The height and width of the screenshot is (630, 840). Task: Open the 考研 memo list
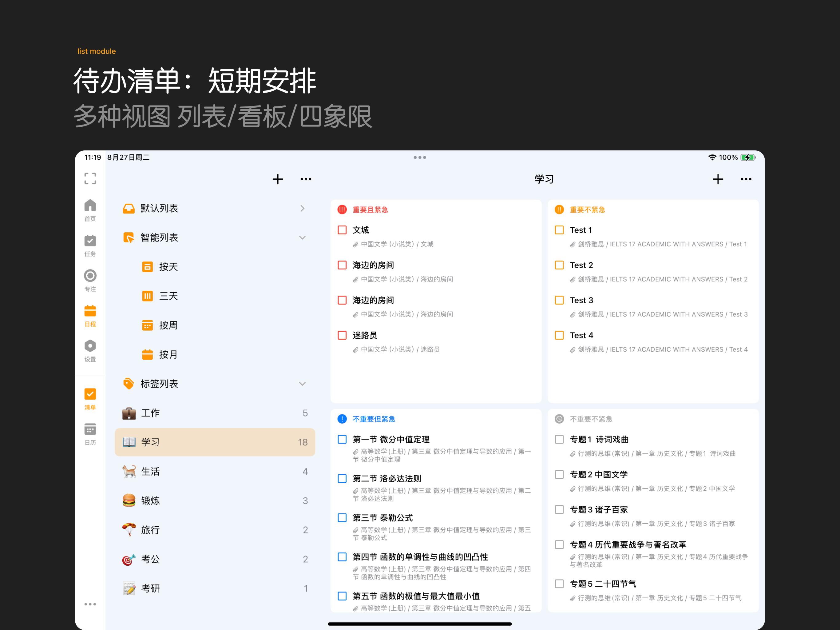coord(215,588)
